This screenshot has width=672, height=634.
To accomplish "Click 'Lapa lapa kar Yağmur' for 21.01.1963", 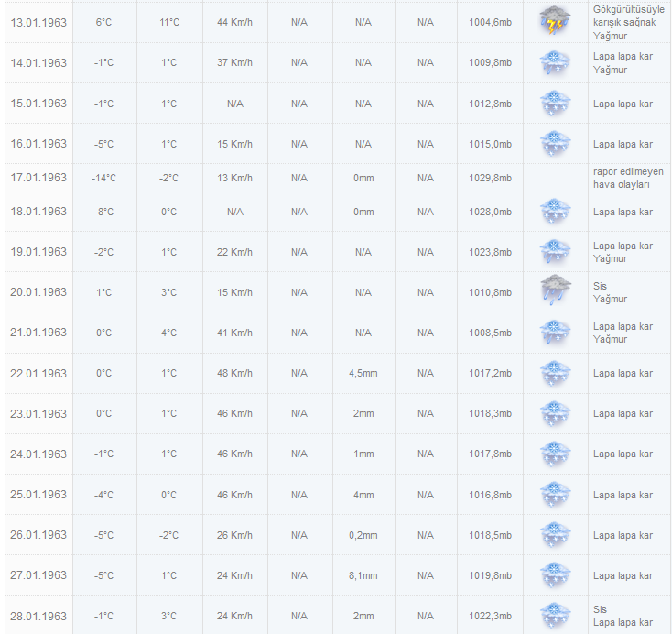I will pos(623,333).
